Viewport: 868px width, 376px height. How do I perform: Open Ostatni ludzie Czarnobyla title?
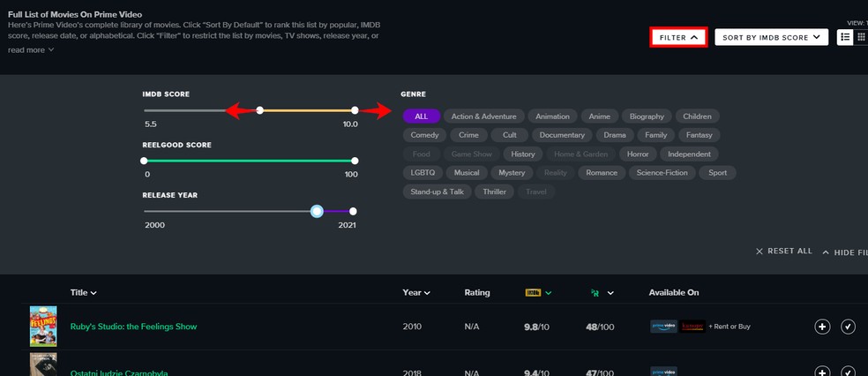(119, 372)
